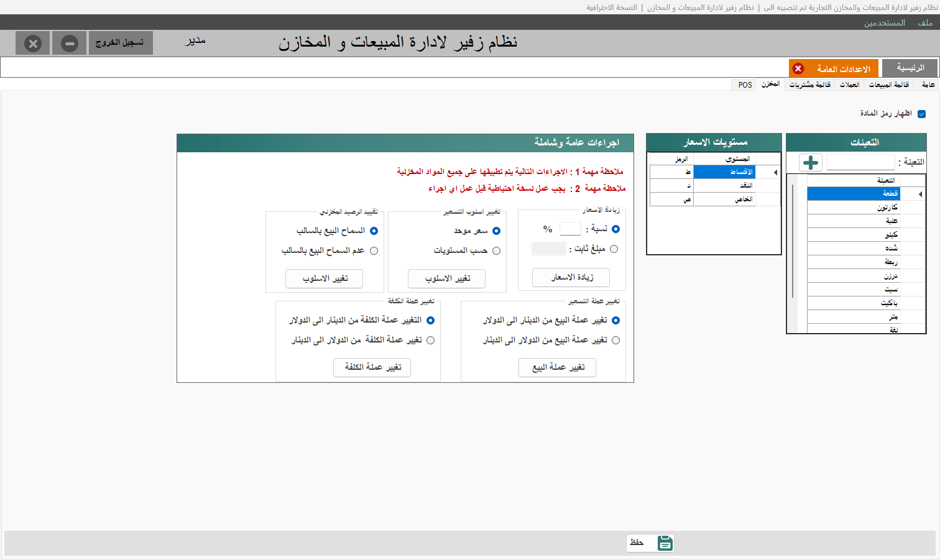Click the fixed amount input field
940x560 pixels.
pyautogui.click(x=549, y=249)
